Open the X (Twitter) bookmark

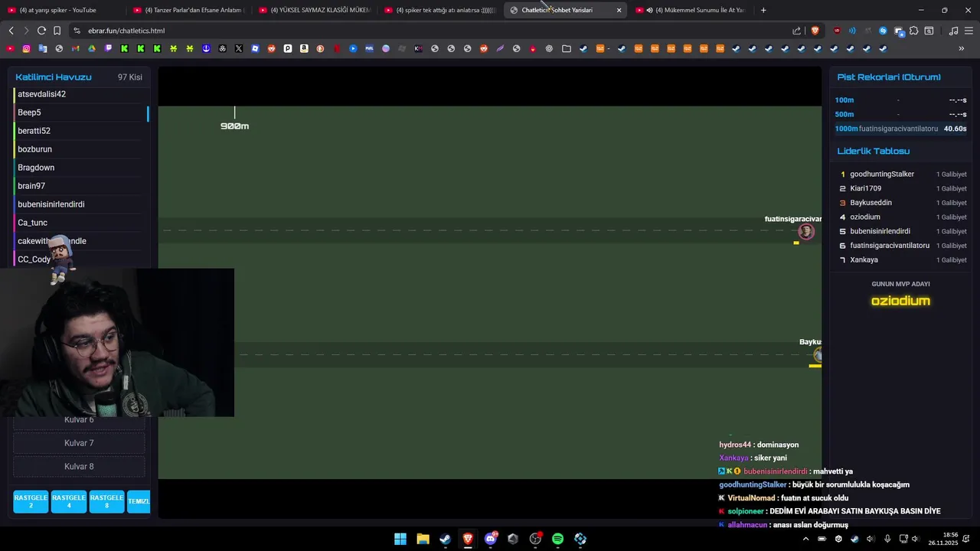coord(239,48)
